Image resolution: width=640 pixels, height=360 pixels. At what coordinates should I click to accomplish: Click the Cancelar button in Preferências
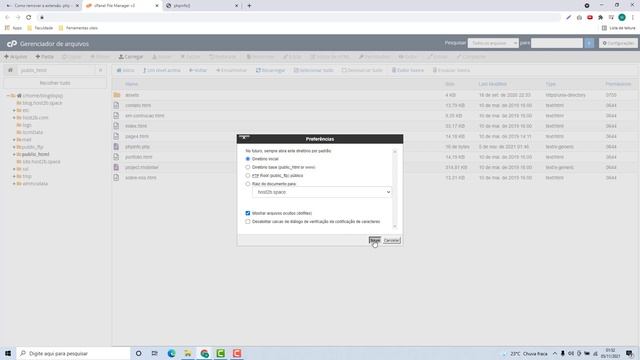392,240
